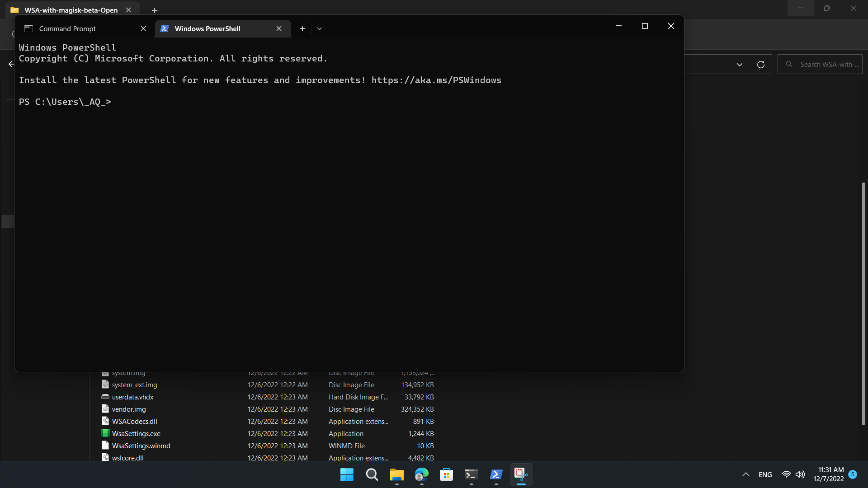Screen dimensions: 868x488
Task: Go back in File Explorer
Action: coord(11,64)
